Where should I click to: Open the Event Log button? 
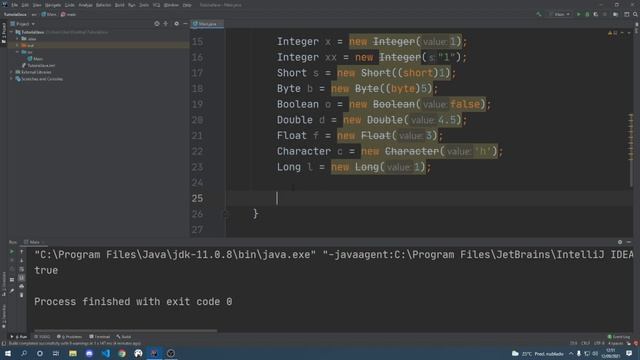click(x=619, y=337)
